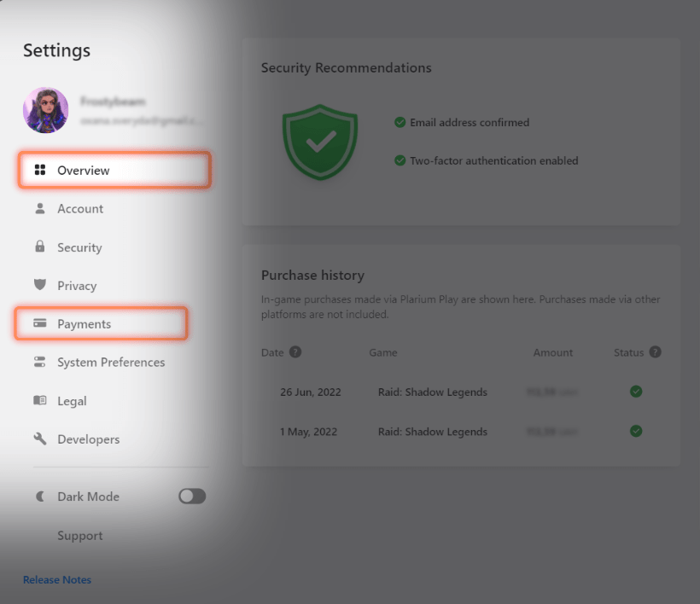Viewport: 700px width, 604px height.
Task: Click the Privacy shield icon
Action: pos(39,285)
